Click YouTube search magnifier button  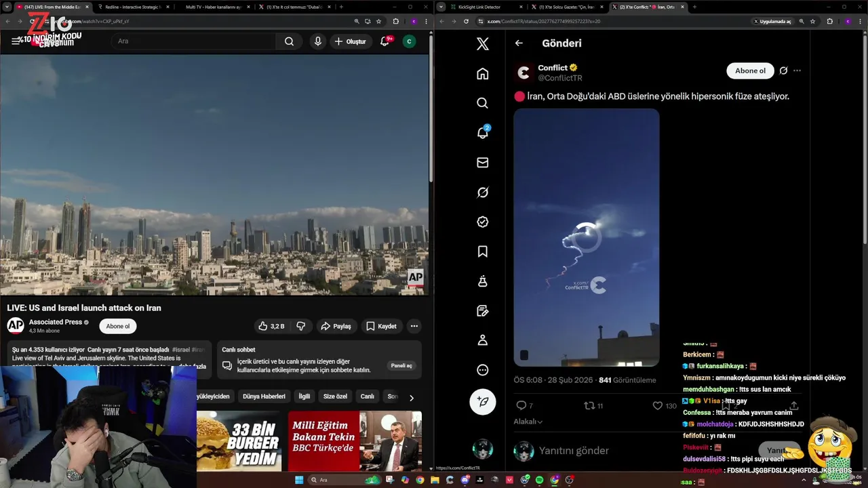(x=289, y=41)
